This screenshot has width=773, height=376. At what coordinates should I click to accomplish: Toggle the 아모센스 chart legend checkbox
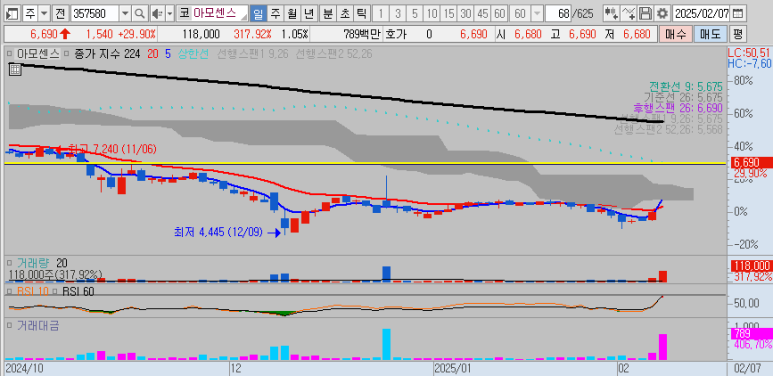pyautogui.click(x=9, y=53)
